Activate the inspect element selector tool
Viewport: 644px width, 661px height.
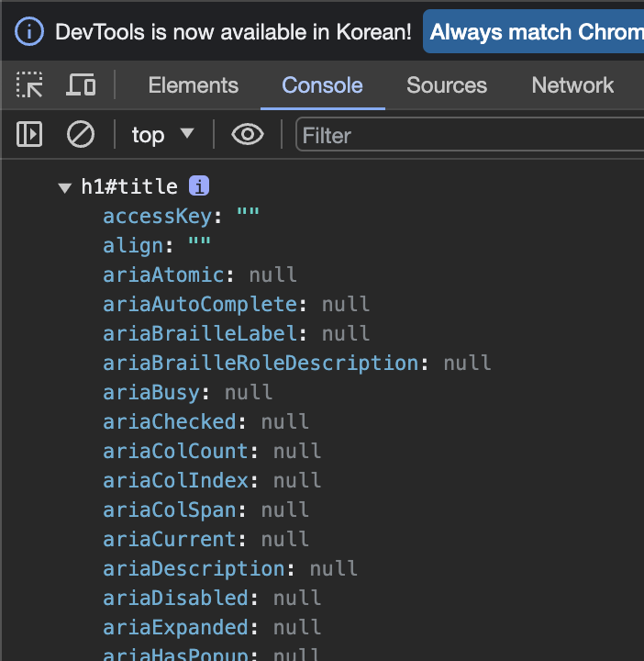click(x=29, y=85)
